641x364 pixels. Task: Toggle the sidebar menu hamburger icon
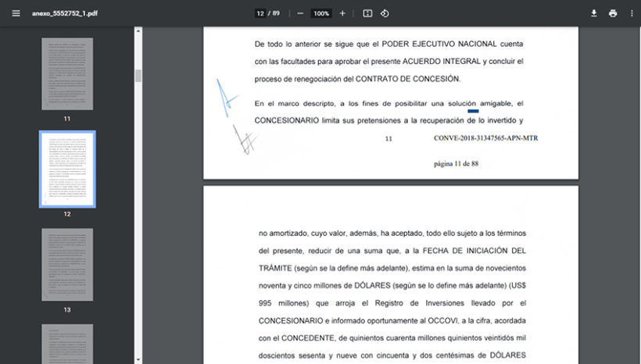pyautogui.click(x=16, y=13)
